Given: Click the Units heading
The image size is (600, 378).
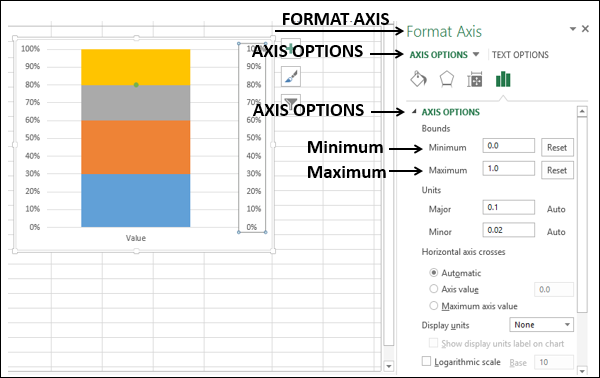Looking at the screenshot, I should 431,190.
